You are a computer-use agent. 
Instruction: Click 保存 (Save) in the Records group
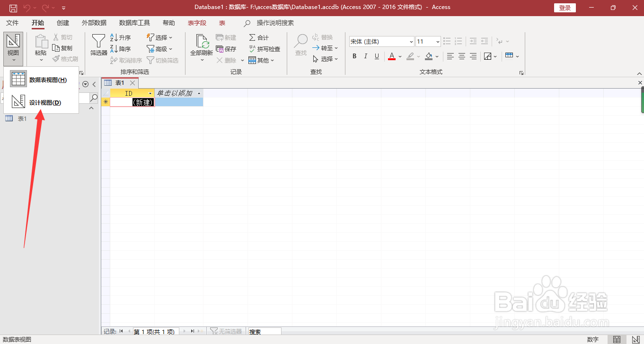click(x=226, y=49)
